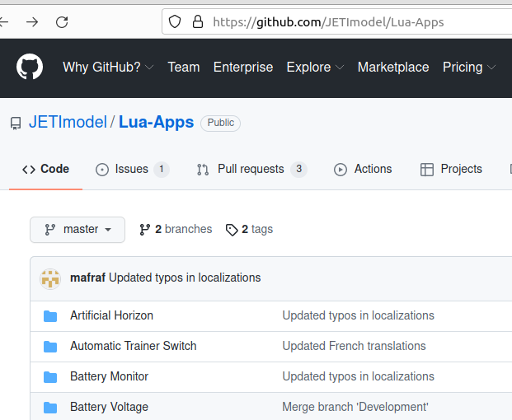Click the Pull requests merge icon
The height and width of the screenshot is (420, 512).
tap(203, 170)
